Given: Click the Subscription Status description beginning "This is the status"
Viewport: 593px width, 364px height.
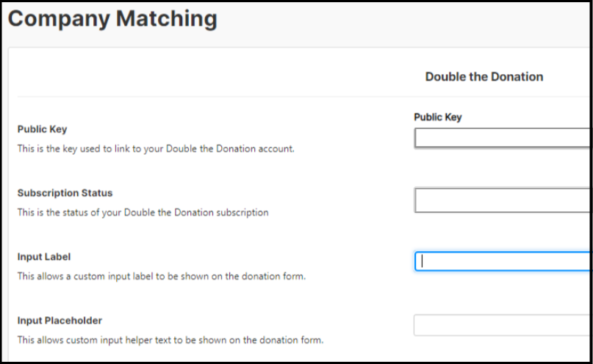Looking at the screenshot, I should click(x=143, y=213).
